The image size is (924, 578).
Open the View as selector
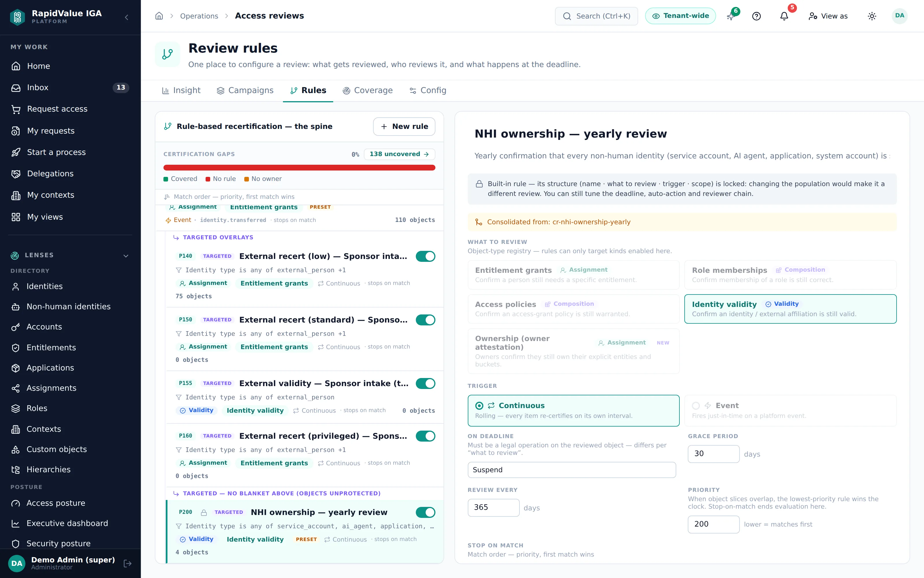[x=828, y=16]
